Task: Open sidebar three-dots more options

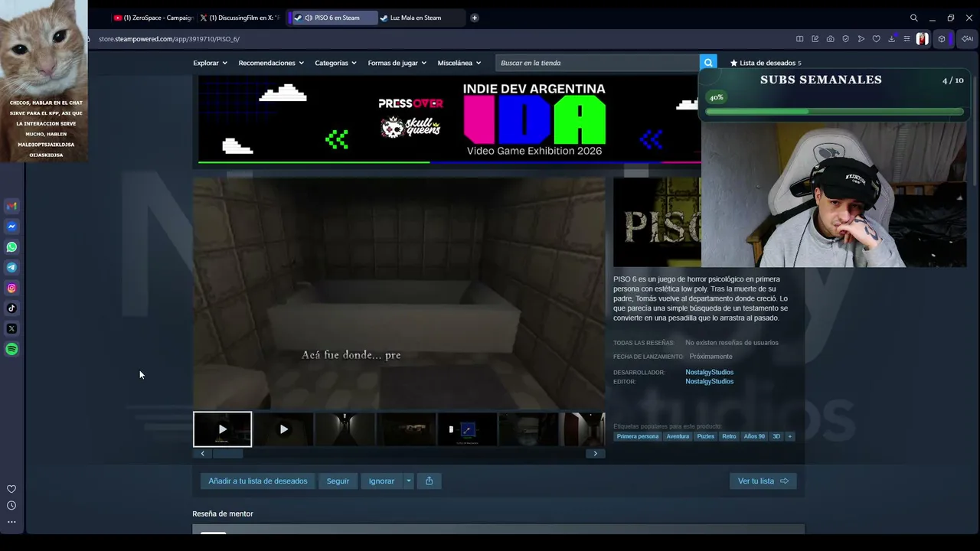Action: tap(11, 522)
